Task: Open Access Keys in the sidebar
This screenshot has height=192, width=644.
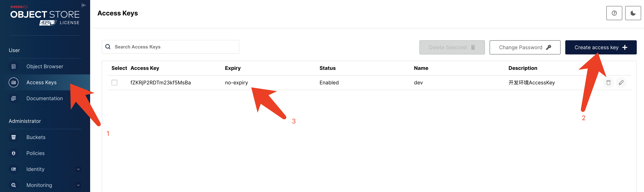Action: point(41,82)
